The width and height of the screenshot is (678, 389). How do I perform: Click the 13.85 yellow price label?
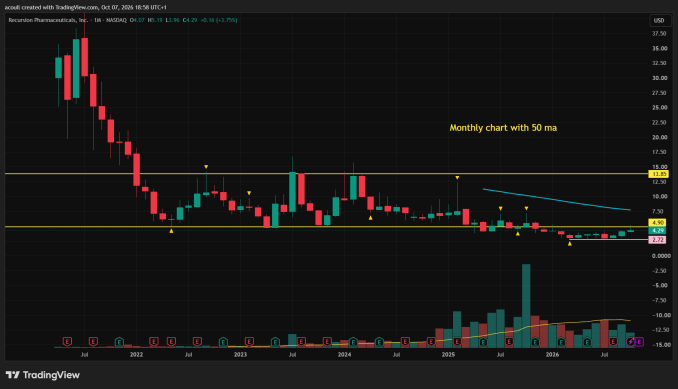pos(658,174)
